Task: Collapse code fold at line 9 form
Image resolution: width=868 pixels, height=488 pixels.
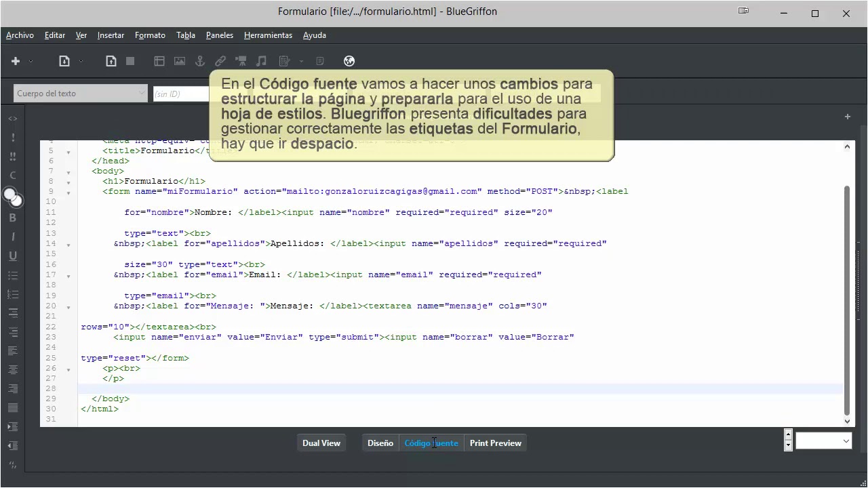Action: tap(68, 192)
